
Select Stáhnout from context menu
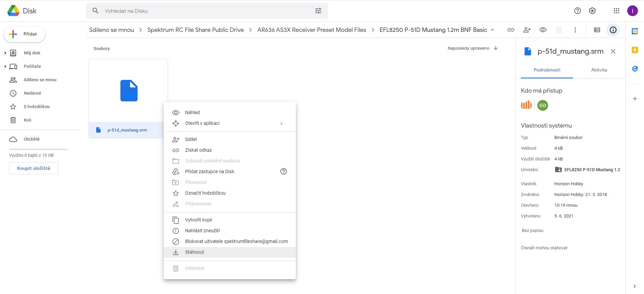(195, 252)
